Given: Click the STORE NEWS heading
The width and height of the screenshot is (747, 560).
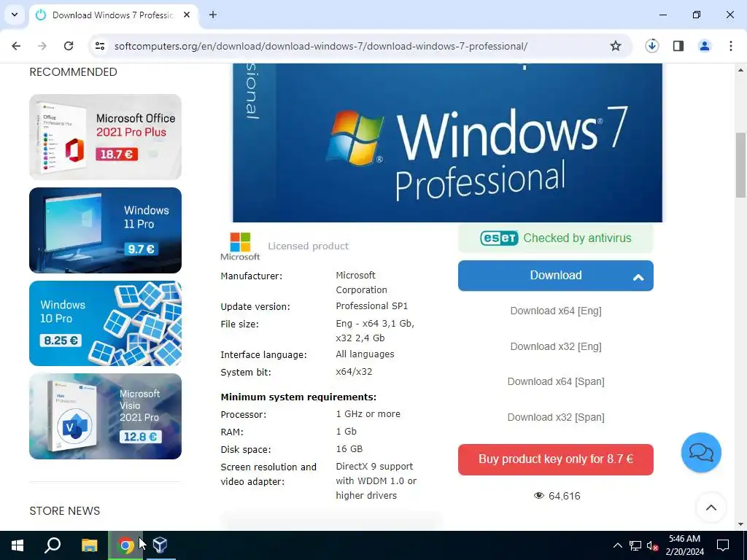Looking at the screenshot, I should pos(65,511).
